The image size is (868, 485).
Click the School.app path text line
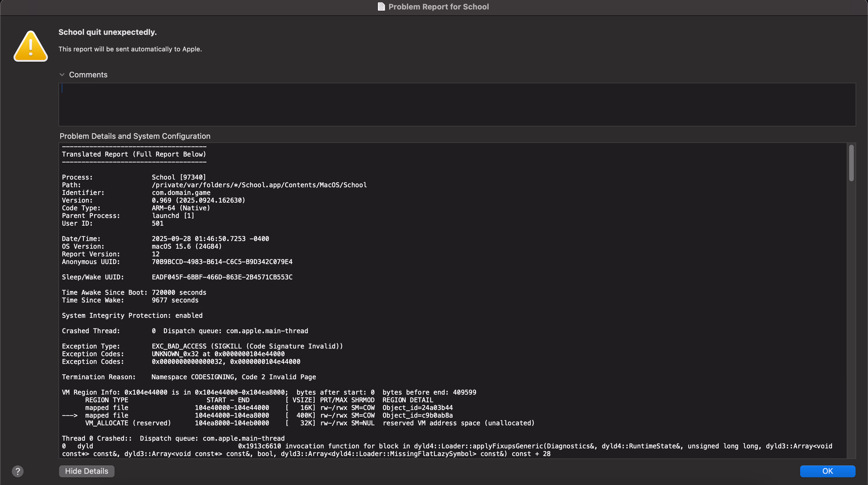tap(259, 185)
